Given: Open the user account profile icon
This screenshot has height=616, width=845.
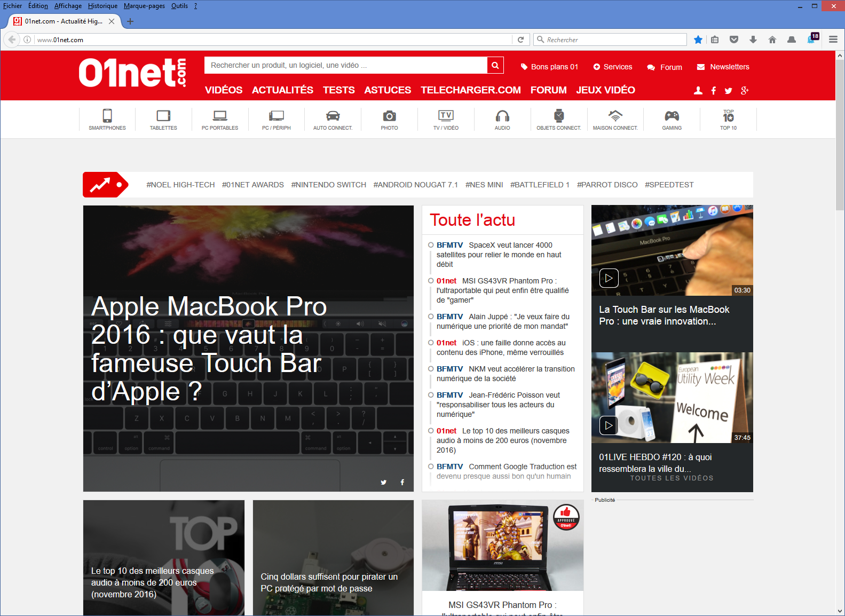Looking at the screenshot, I should click(x=698, y=91).
